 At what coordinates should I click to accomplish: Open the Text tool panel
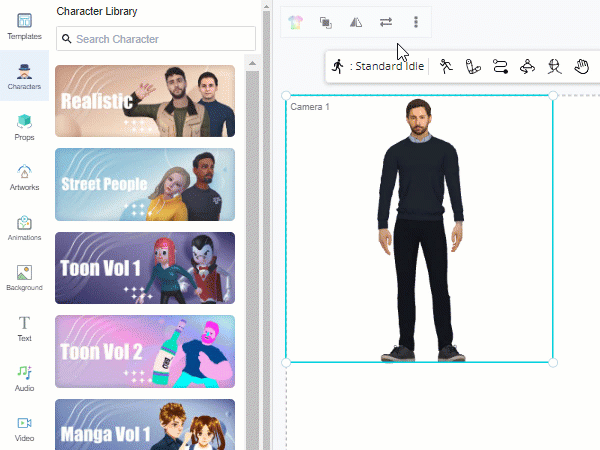[x=24, y=328]
